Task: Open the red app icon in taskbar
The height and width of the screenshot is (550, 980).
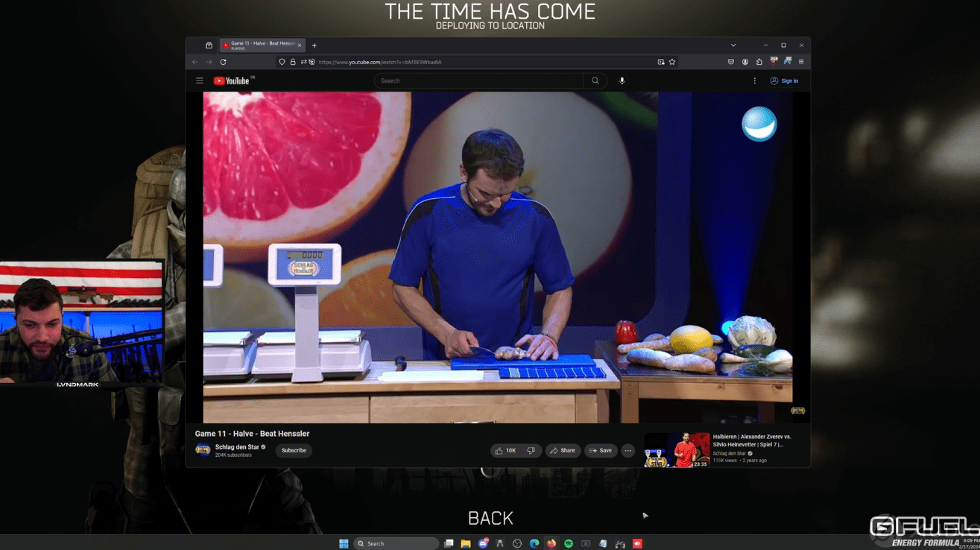Action: (x=637, y=543)
